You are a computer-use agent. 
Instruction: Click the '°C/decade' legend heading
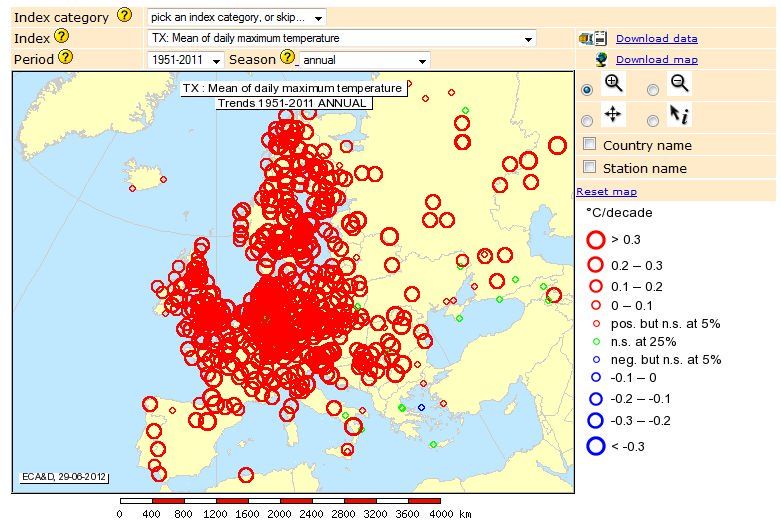pyautogui.click(x=619, y=213)
